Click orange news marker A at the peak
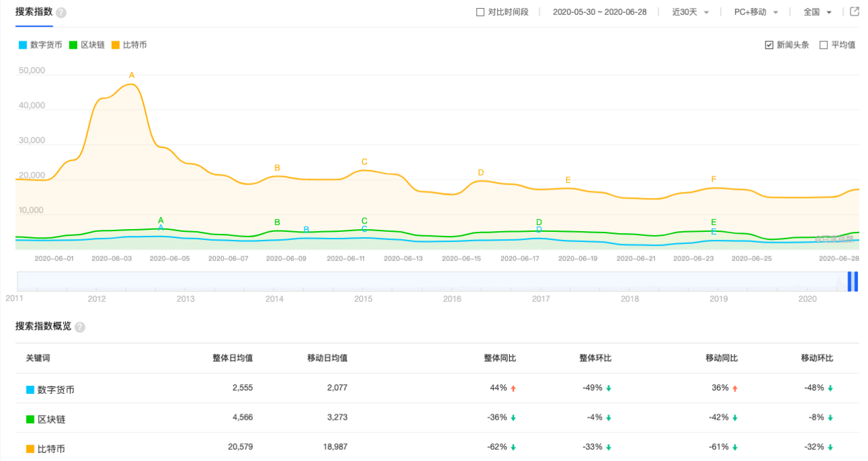 pyautogui.click(x=132, y=75)
